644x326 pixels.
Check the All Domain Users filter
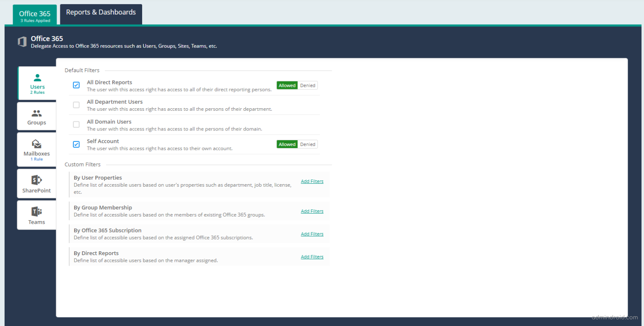click(76, 124)
